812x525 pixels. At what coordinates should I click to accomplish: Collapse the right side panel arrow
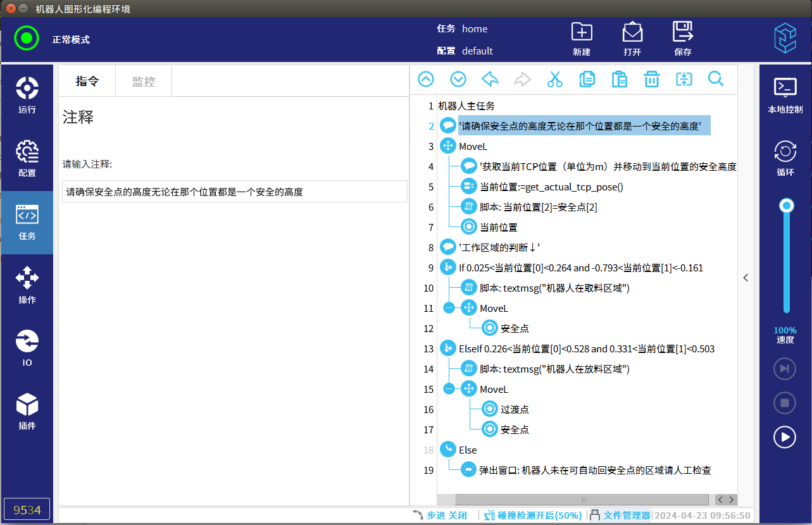pyautogui.click(x=746, y=278)
